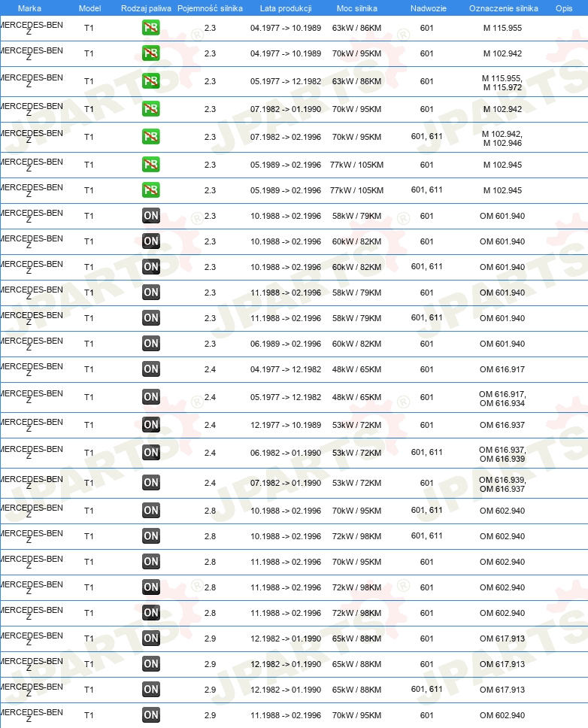Screen dimensions: 588x728
Task: Select 'M 102.942' in the 07.1982 -> 01.1990 row
Action: [502, 109]
